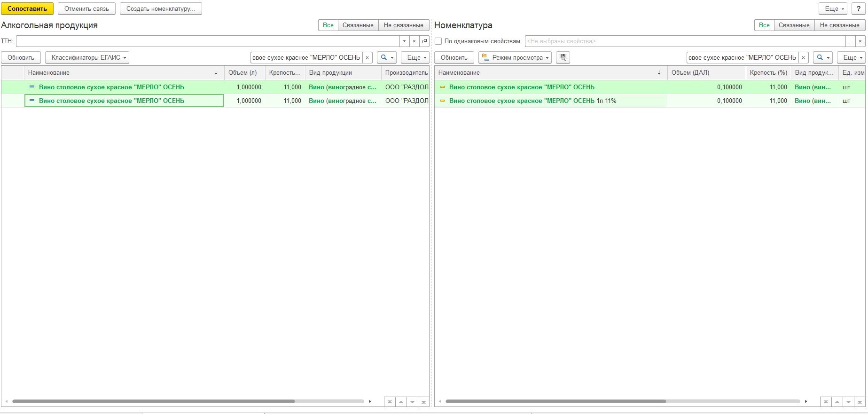Click Обновить in Алкогольная продукция panel
Screen dimensions: 868x414
pyautogui.click(x=21, y=58)
